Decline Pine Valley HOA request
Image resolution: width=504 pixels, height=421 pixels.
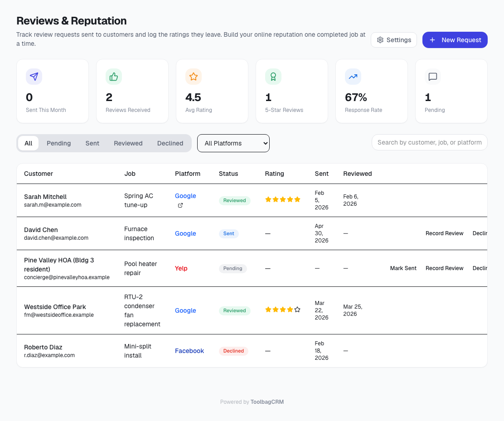pos(480,268)
